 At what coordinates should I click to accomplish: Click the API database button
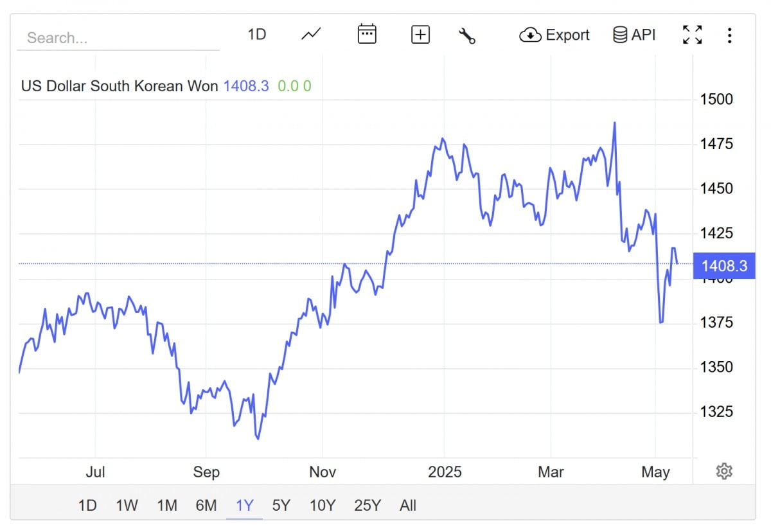click(634, 35)
